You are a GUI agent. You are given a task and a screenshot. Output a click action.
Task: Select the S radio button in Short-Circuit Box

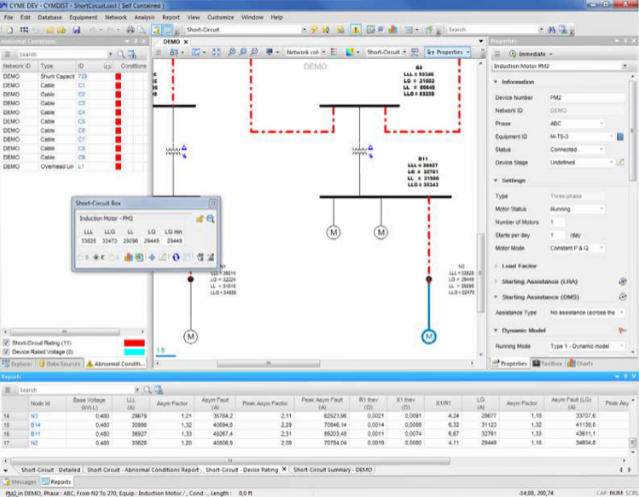pyautogui.click(x=80, y=257)
